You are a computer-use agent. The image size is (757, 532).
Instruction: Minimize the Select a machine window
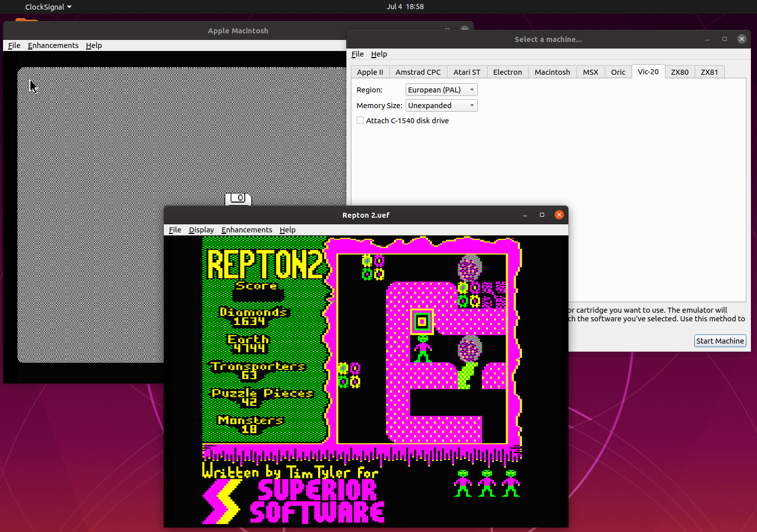click(x=707, y=39)
